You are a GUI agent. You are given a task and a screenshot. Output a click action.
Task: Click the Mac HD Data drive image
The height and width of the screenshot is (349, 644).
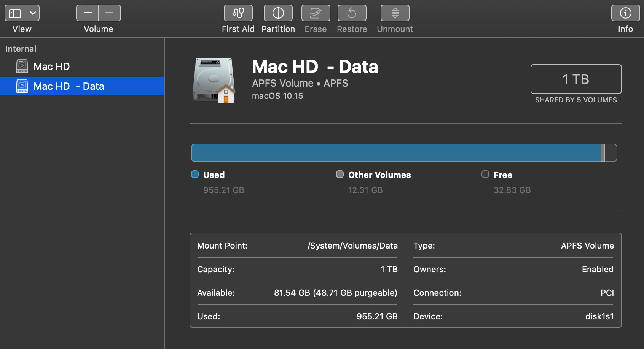[x=214, y=80]
